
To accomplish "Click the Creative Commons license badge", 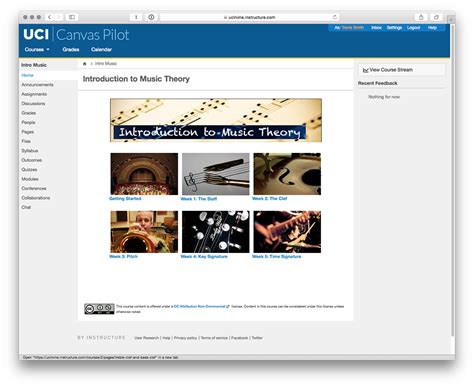I will (99, 309).
